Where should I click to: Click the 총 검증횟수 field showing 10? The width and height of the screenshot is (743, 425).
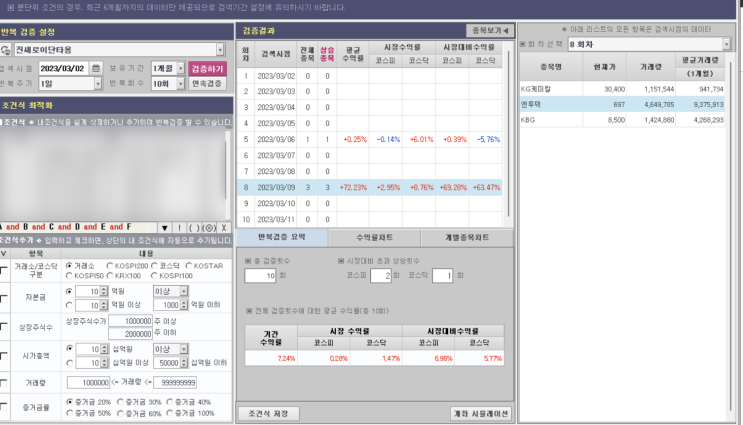click(260, 275)
